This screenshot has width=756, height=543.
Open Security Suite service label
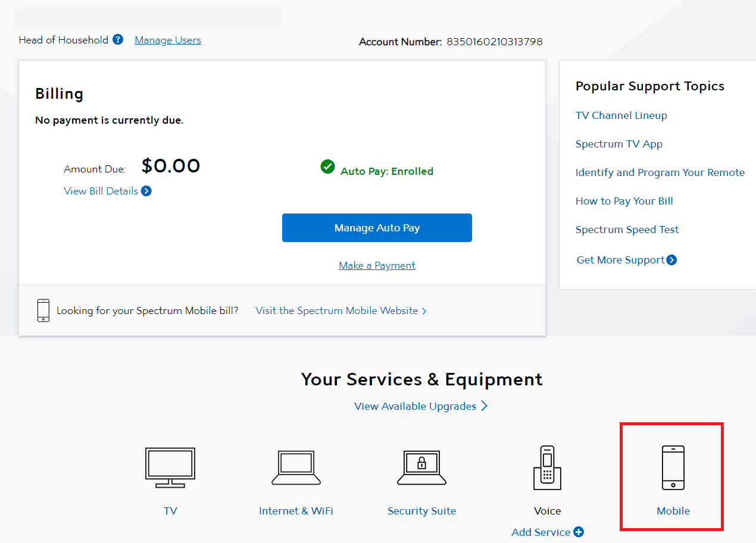[421, 511]
